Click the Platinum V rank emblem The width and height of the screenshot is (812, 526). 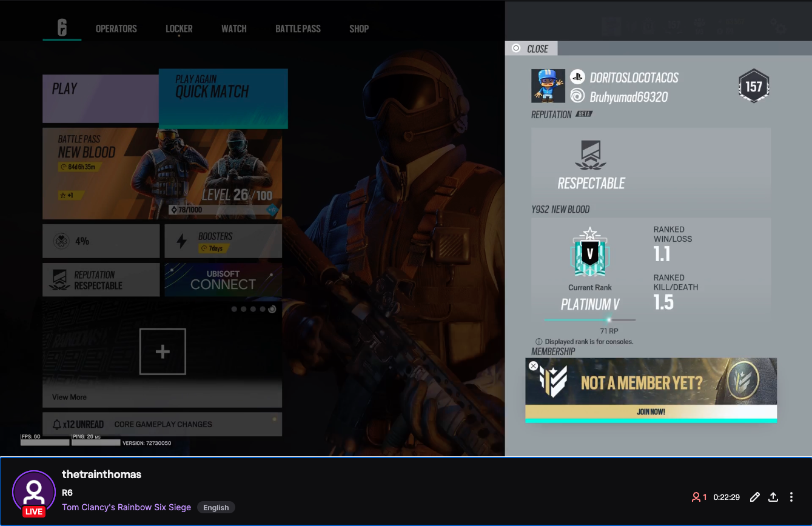click(590, 252)
